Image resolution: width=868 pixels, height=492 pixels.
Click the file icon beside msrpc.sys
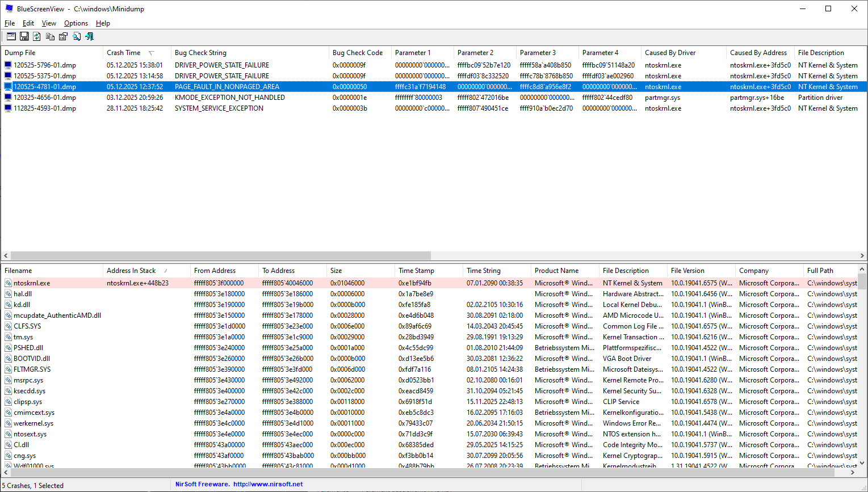tap(9, 380)
